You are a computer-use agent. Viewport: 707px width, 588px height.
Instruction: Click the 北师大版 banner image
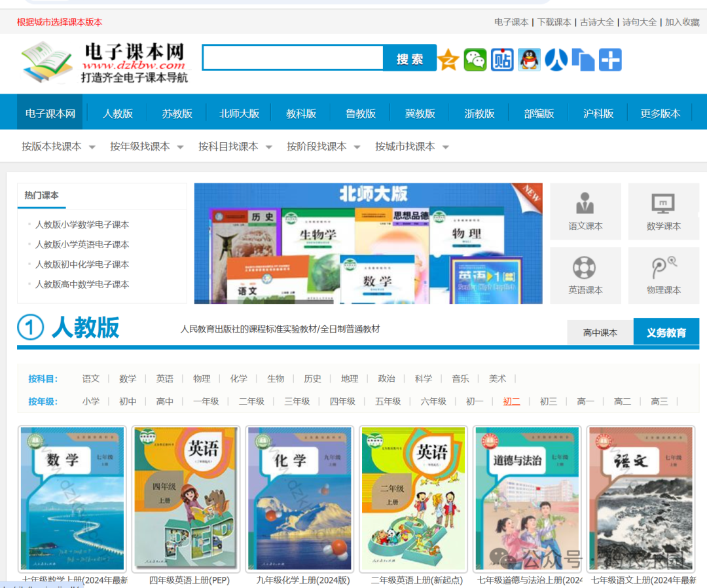click(369, 244)
